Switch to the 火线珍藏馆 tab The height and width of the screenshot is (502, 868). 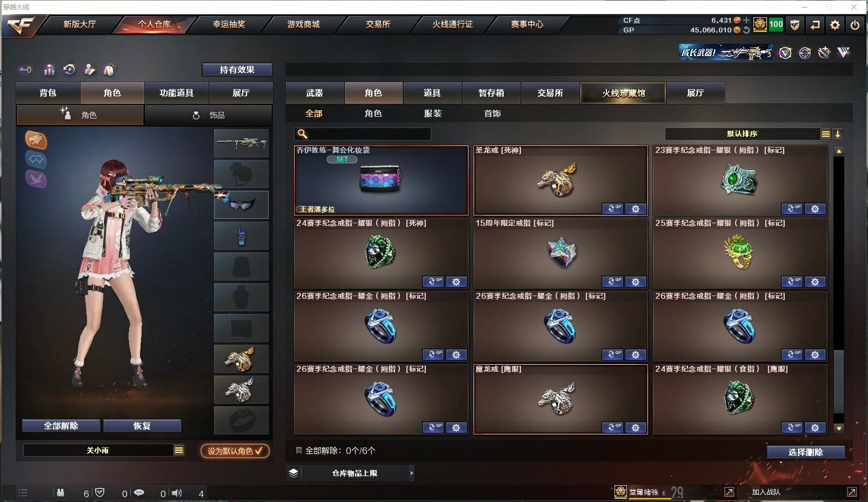point(623,93)
